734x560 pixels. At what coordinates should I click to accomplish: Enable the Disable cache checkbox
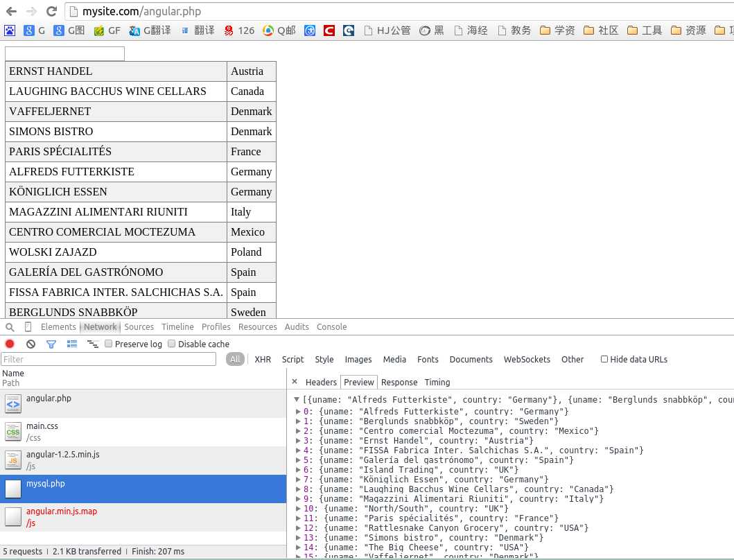[172, 344]
